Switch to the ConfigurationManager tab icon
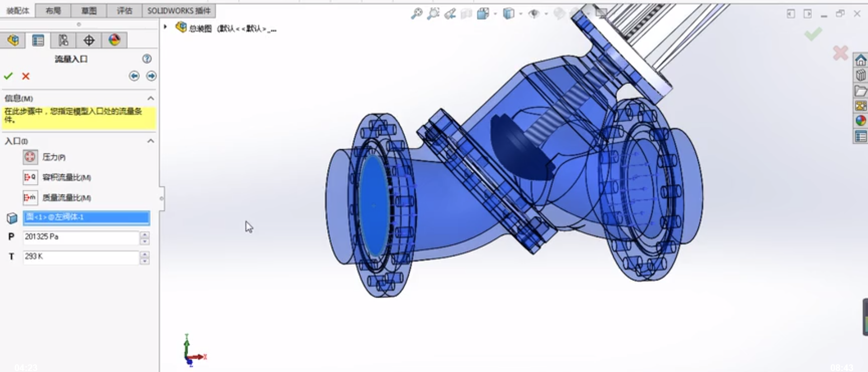Viewport: 868px width, 372px height. click(x=63, y=40)
